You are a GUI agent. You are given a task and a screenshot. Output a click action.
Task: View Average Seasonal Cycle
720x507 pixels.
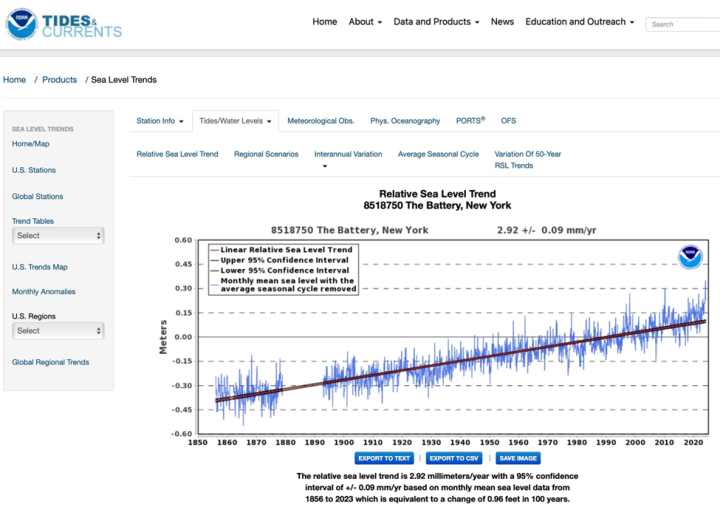point(438,154)
